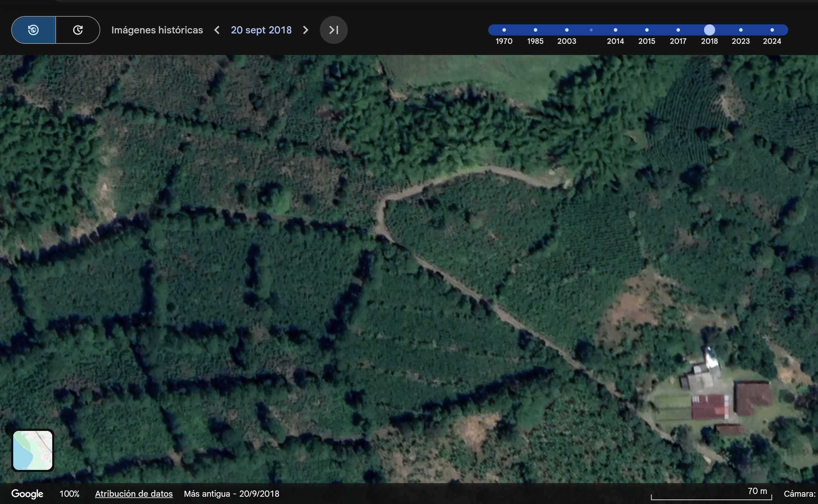
Task: Open the minimap thumbnail overview
Action: coord(33,450)
